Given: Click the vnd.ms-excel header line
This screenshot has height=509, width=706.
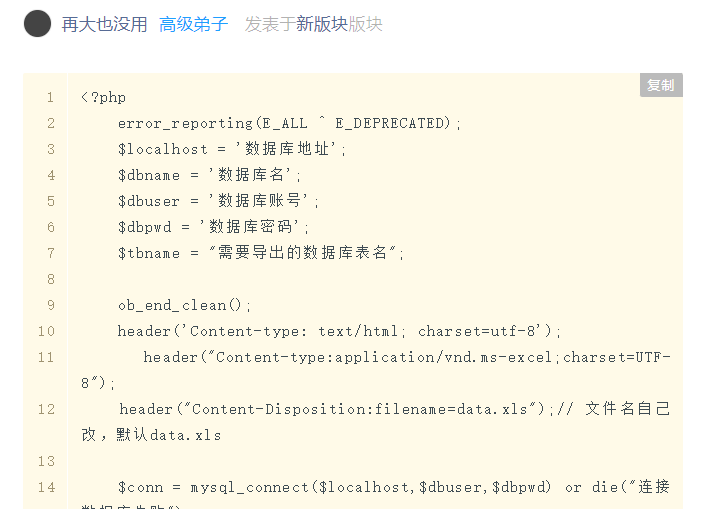Looking at the screenshot, I should 376,370.
